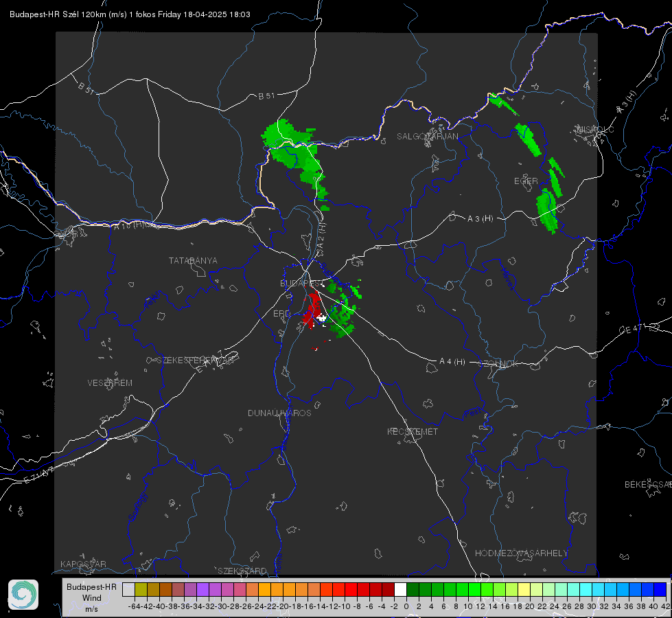
Task: Choose the yellow swatch between 18 and 20
Action: click(524, 589)
